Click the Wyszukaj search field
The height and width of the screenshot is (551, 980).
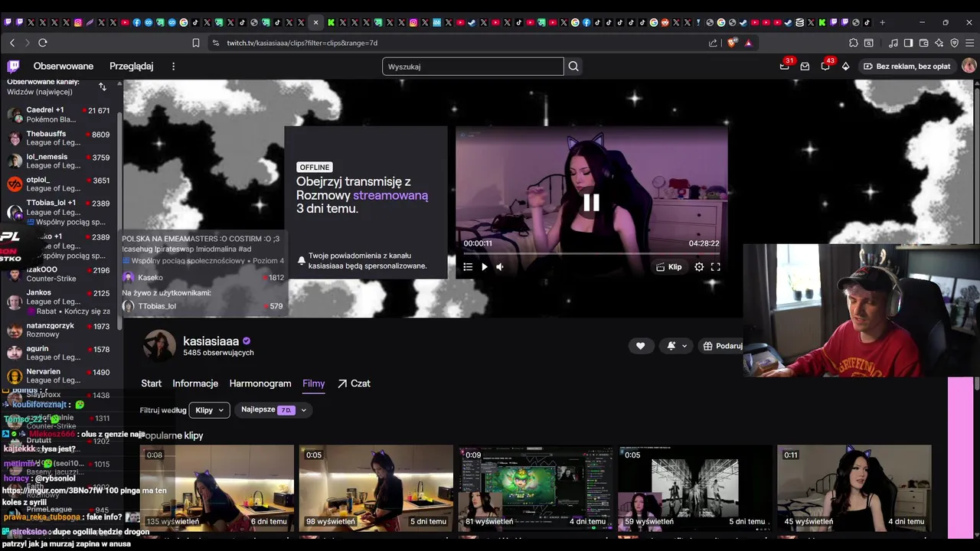click(x=472, y=67)
